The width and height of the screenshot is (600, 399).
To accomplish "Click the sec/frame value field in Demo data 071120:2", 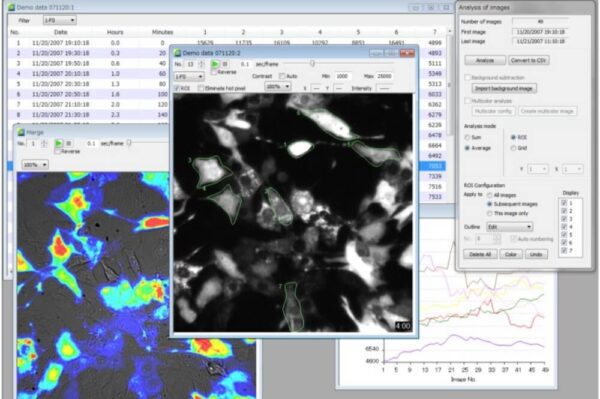I will click(x=245, y=64).
